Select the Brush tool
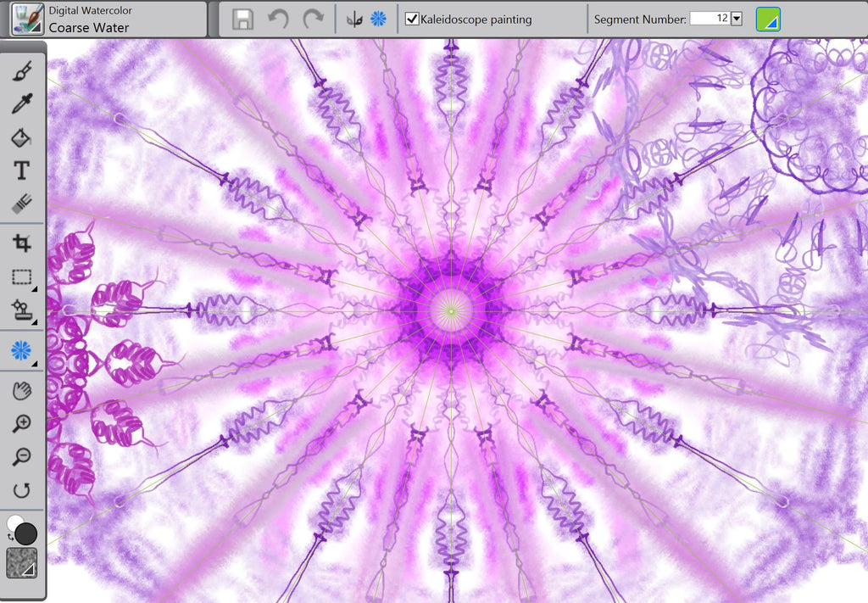Screen dimensions: 868x603 pos(22,70)
